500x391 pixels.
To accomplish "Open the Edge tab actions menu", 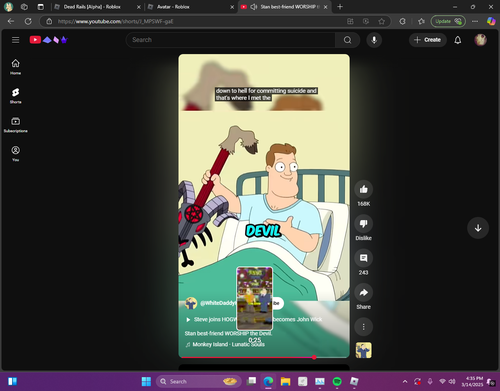I will click(x=40, y=7).
